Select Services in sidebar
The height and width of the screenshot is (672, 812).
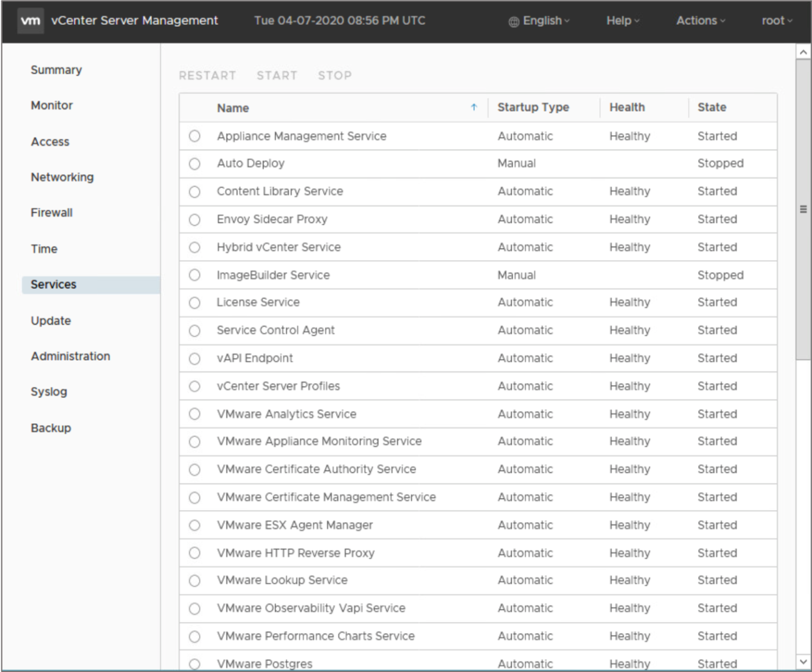(91, 284)
